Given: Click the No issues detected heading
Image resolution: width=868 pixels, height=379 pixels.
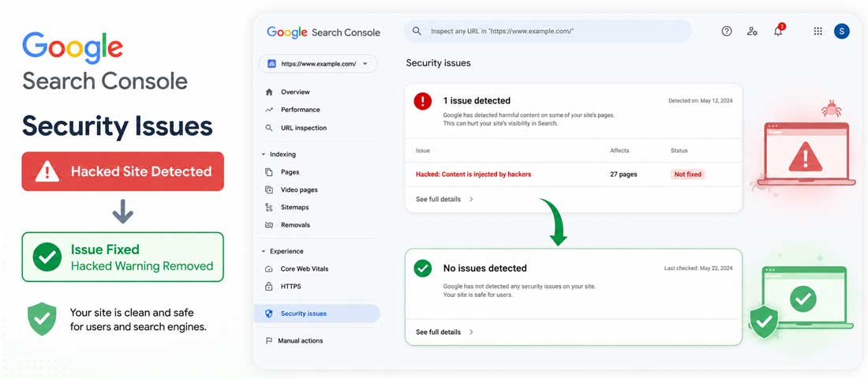Looking at the screenshot, I should [x=485, y=268].
